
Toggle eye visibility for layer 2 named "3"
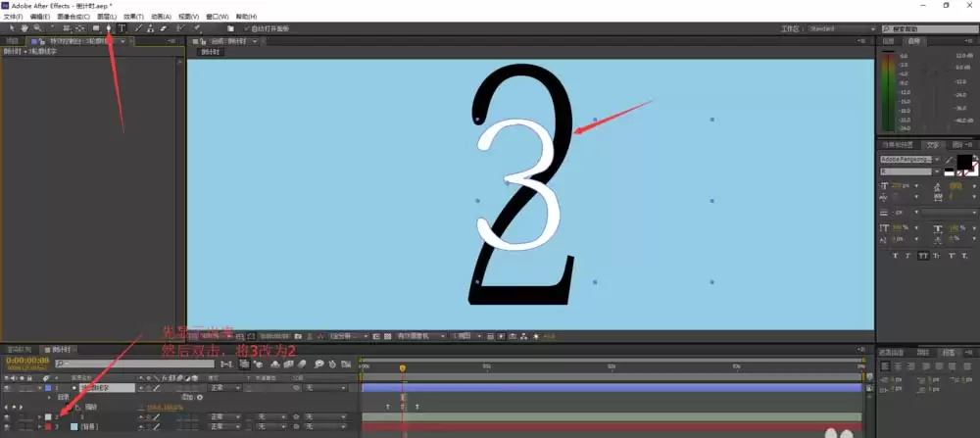pos(7,416)
